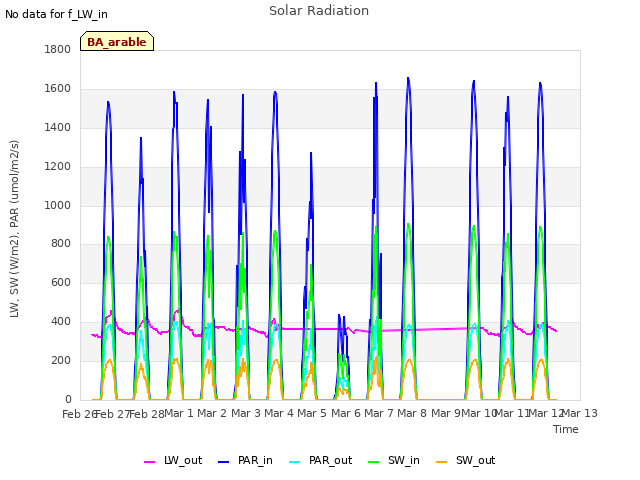Click the green SW_in legend color marker

[373, 462]
